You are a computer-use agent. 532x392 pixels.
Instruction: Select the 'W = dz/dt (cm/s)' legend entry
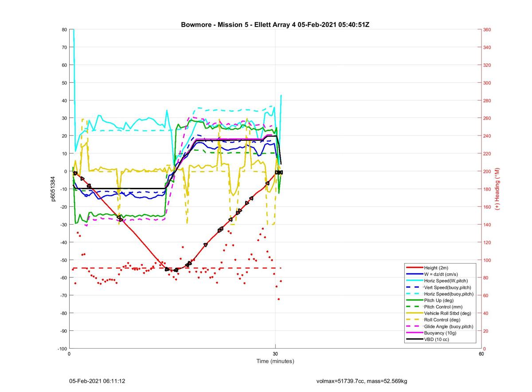442,274
